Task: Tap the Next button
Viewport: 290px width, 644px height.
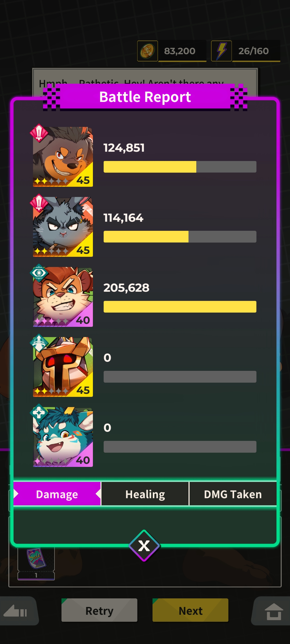Action: pyautogui.click(x=190, y=610)
